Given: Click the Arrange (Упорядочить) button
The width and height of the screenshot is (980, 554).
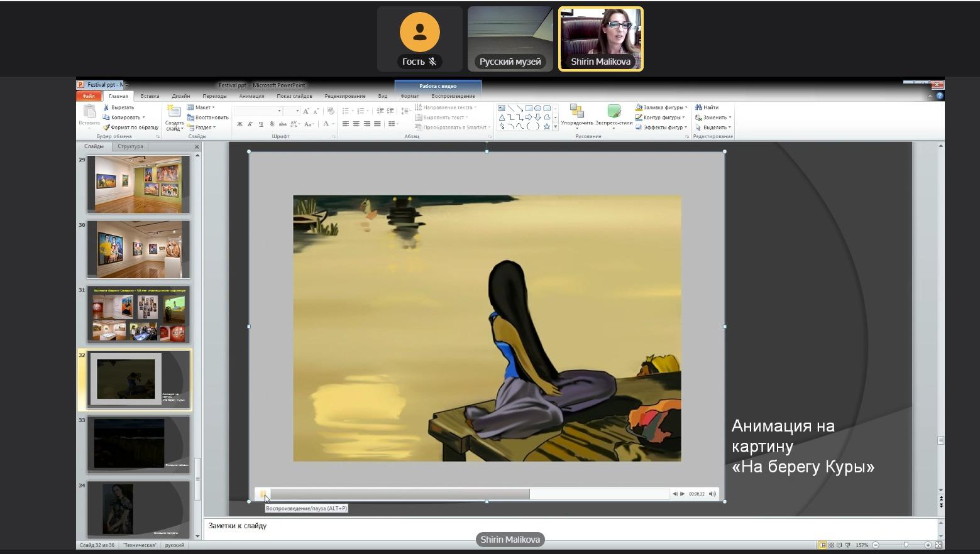Looking at the screenshot, I should pyautogui.click(x=577, y=116).
